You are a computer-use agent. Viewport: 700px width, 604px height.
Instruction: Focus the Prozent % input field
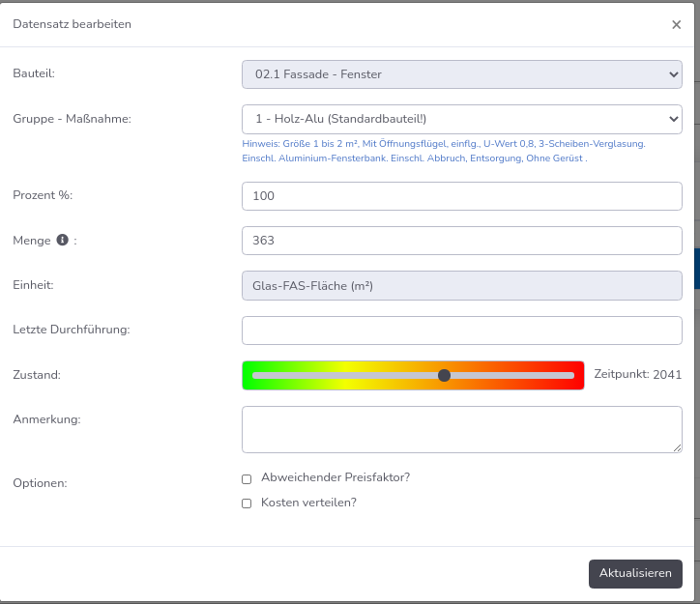coord(461,196)
